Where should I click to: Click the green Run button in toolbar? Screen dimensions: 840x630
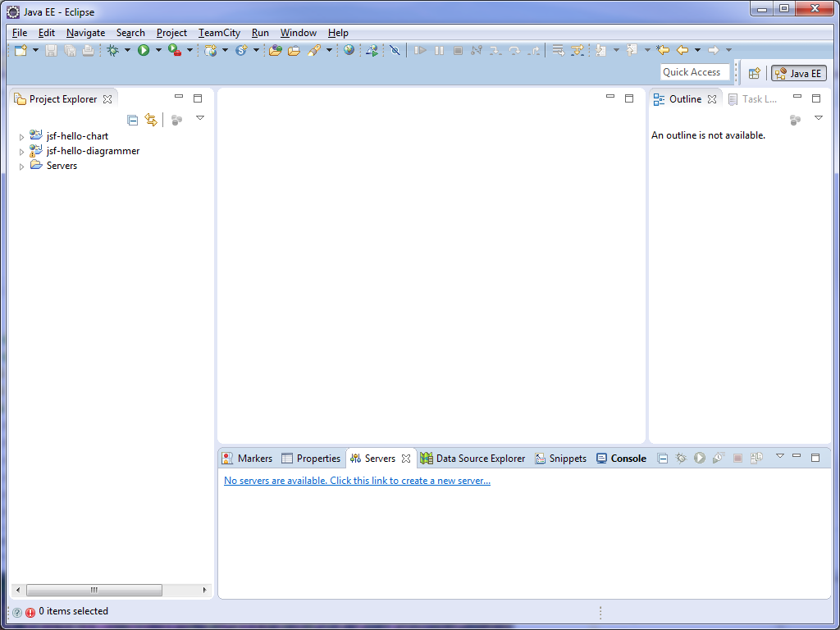coord(144,51)
